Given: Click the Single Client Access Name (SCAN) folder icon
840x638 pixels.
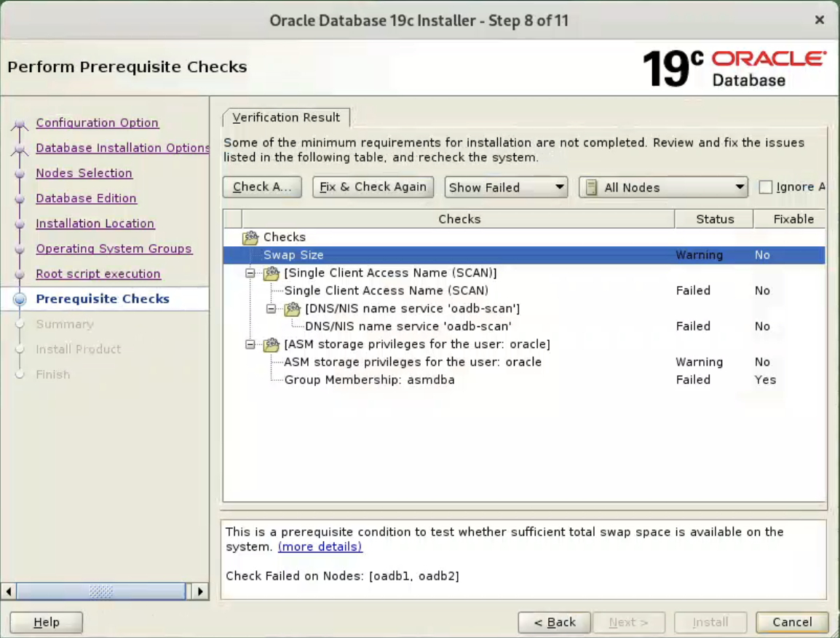Looking at the screenshot, I should [x=271, y=273].
